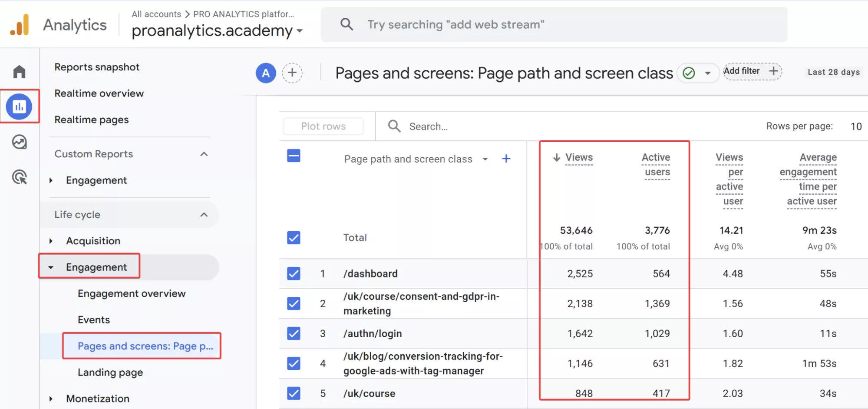Open the report status dropdown arrow
The image size is (868, 409).
(708, 73)
